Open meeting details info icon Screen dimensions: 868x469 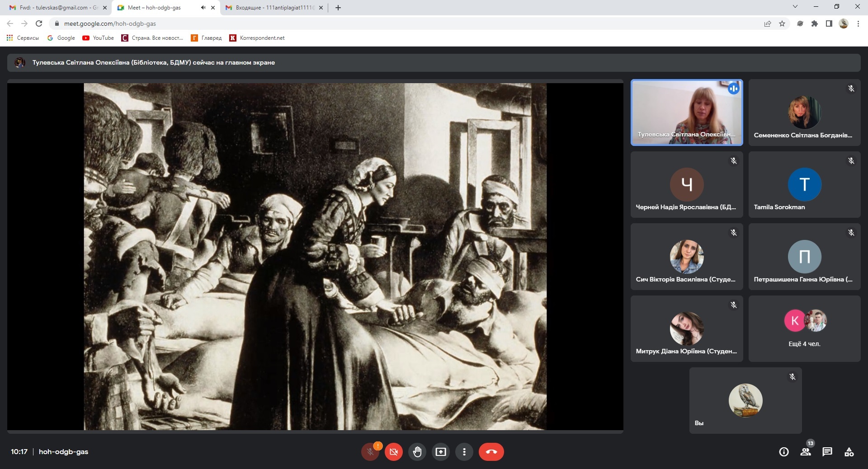[x=784, y=451]
